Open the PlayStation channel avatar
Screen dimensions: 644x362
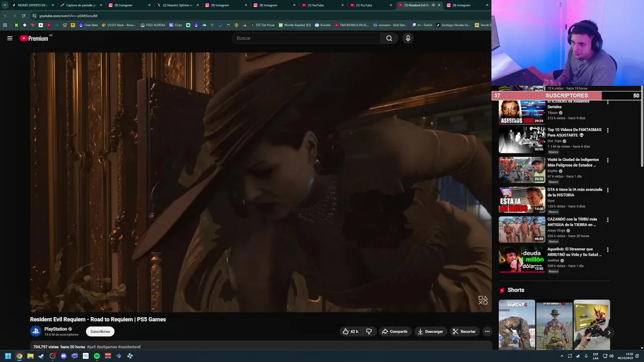point(35,331)
